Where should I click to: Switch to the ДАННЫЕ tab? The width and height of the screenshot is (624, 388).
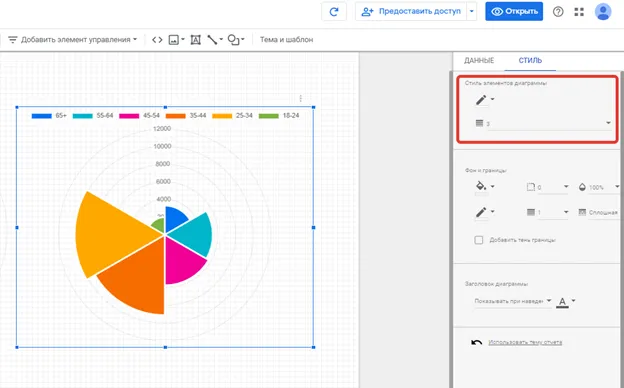pos(479,60)
